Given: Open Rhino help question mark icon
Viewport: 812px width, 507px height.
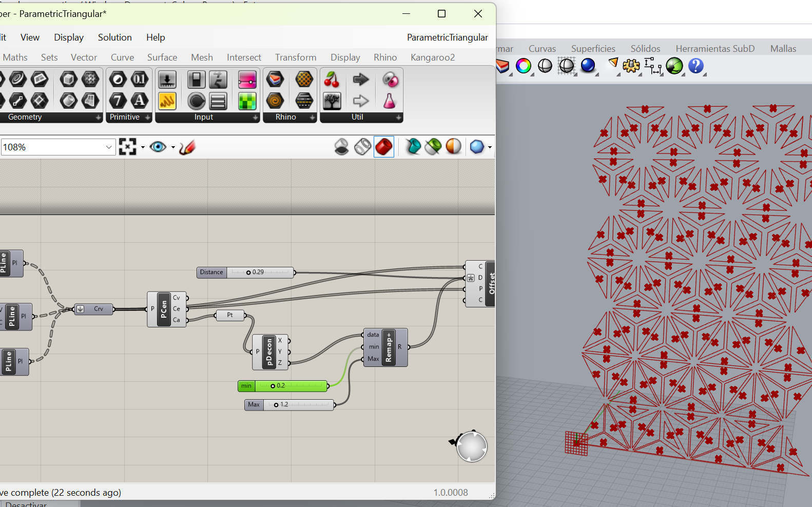Looking at the screenshot, I should [x=695, y=66].
